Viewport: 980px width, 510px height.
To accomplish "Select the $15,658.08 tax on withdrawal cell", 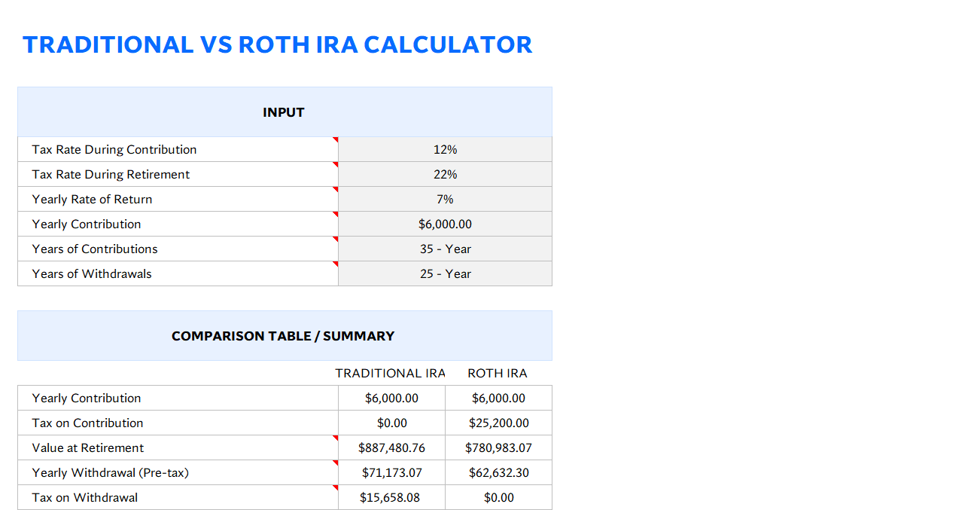I will point(391,497).
